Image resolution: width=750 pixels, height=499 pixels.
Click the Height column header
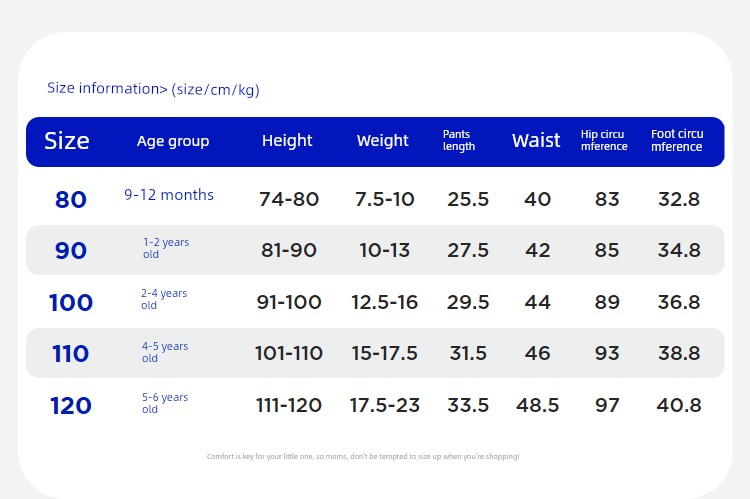(287, 141)
